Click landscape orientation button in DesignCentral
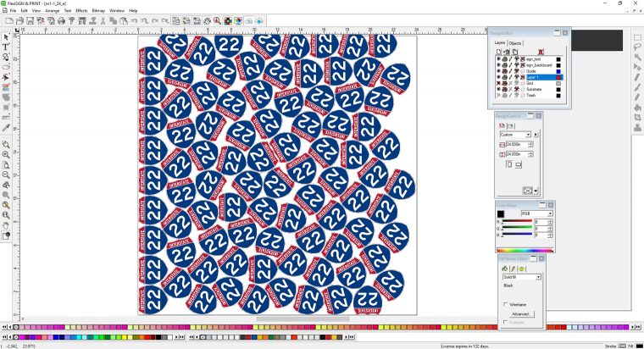The image size is (644, 349). [519, 164]
